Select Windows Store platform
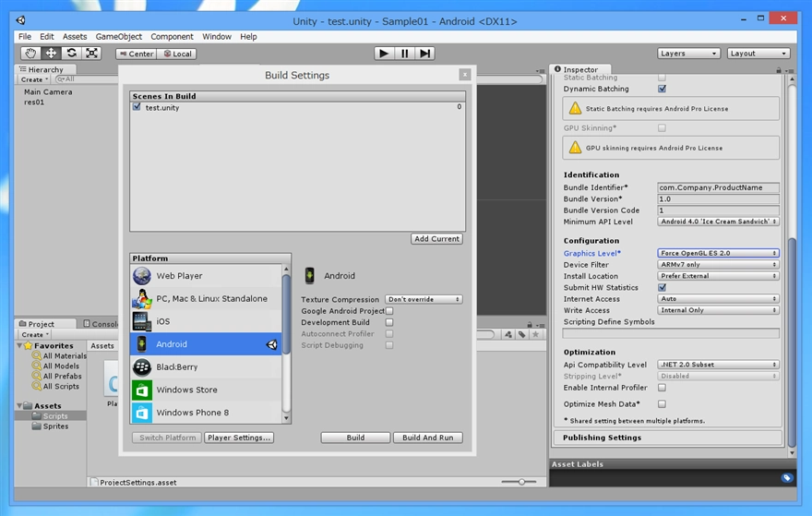Screen dimensions: 812x516 point(206,390)
